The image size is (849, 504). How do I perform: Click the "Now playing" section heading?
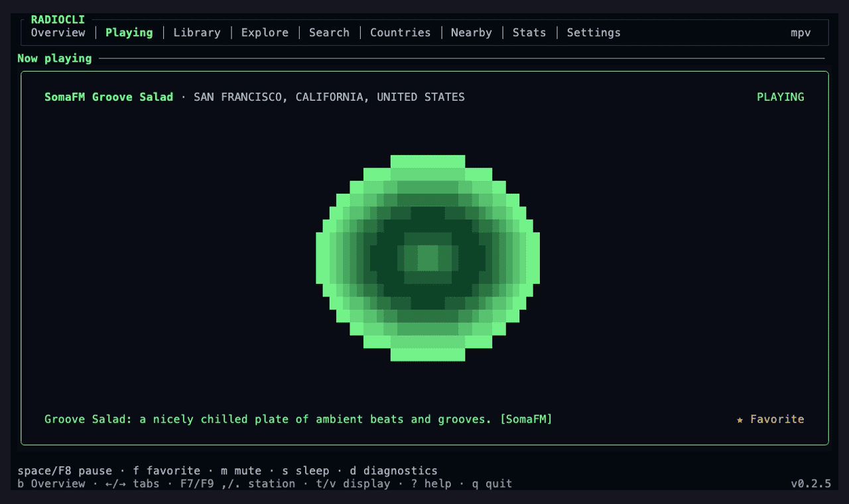pos(54,58)
